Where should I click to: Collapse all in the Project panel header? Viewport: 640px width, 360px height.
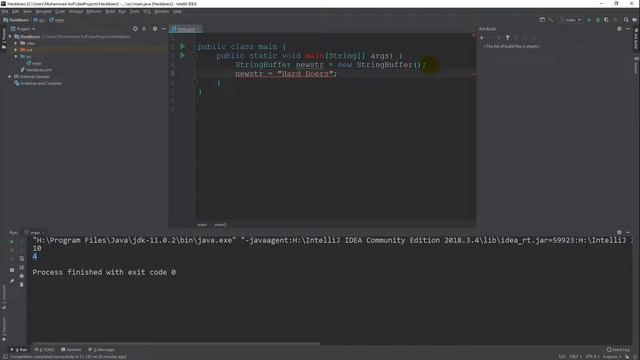144,29
